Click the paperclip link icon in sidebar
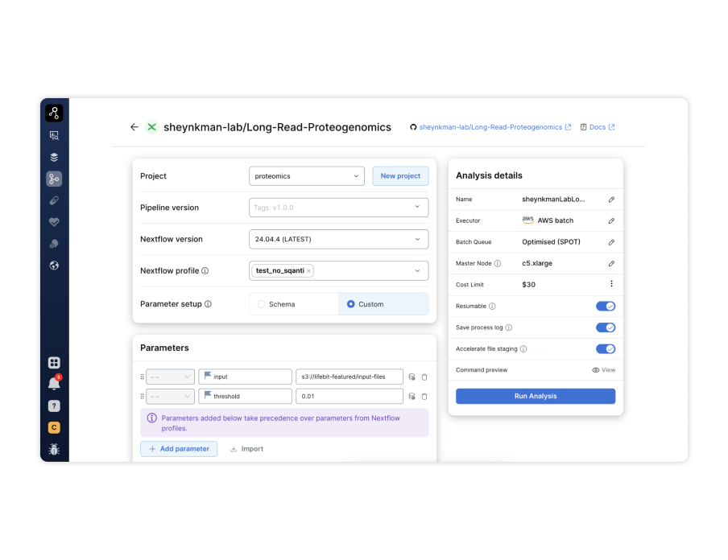The image size is (728, 560). (x=54, y=200)
